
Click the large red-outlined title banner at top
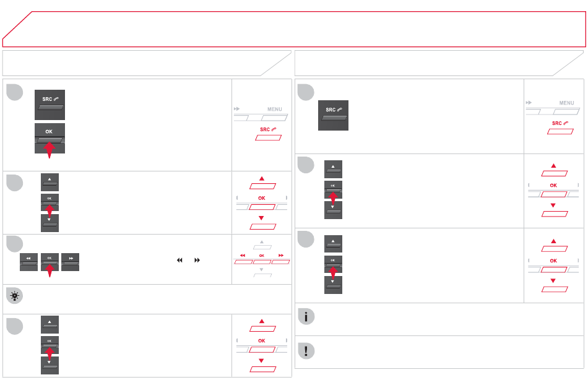point(294,29)
